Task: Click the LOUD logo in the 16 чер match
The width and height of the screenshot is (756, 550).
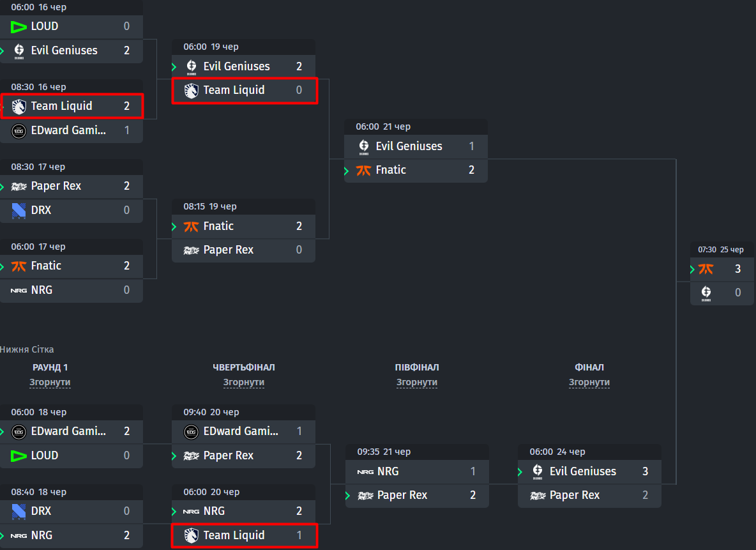Action: 19,27
